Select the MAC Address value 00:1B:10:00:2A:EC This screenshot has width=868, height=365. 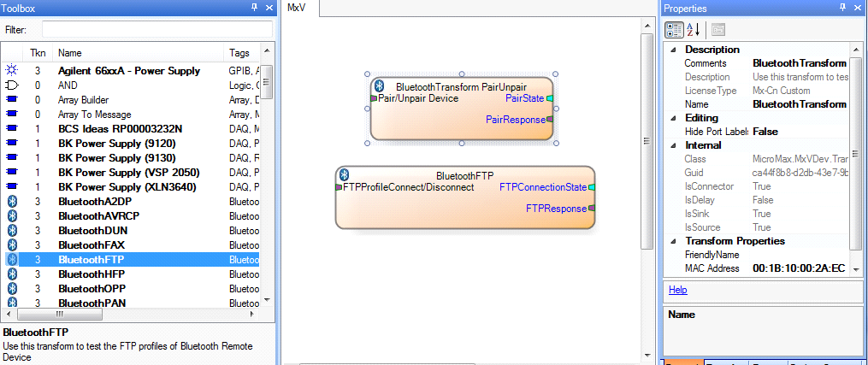(799, 268)
